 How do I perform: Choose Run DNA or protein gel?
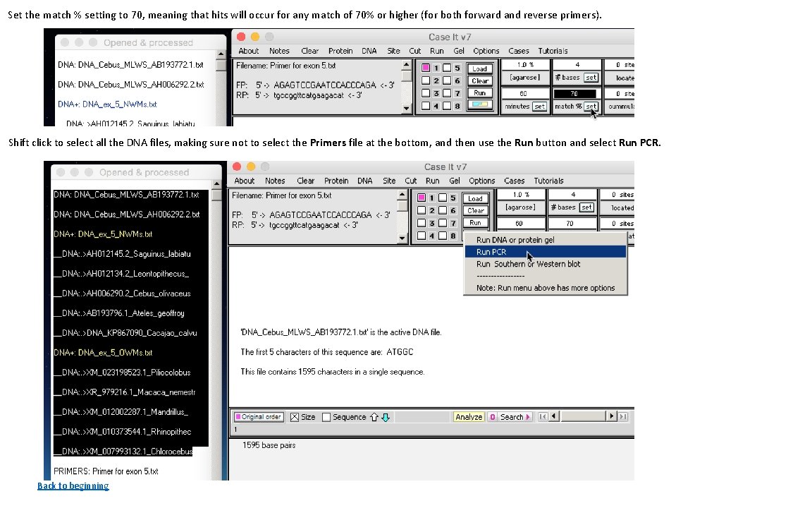point(545,240)
